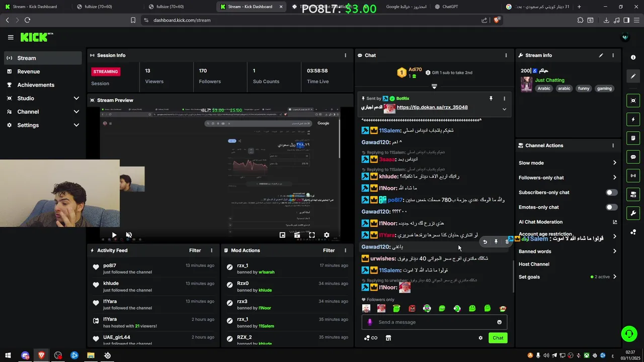Open the hamburger sidebar menu
Screen dimensions: 644x362
click(11, 37)
